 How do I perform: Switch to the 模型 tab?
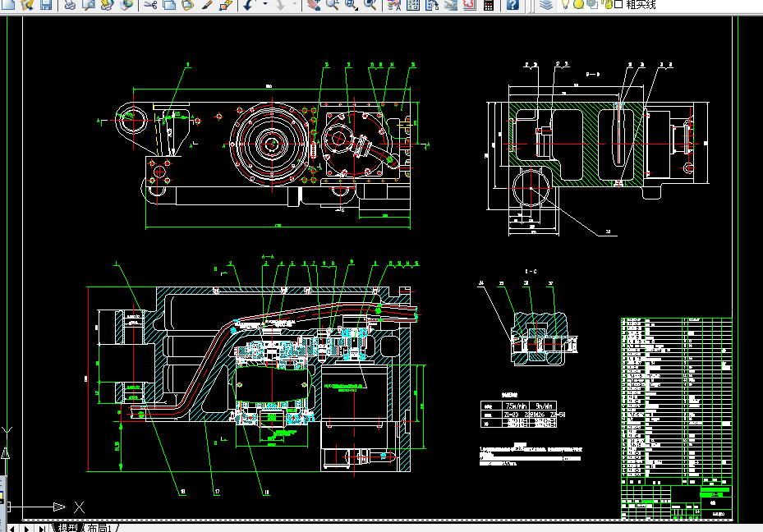(67, 528)
